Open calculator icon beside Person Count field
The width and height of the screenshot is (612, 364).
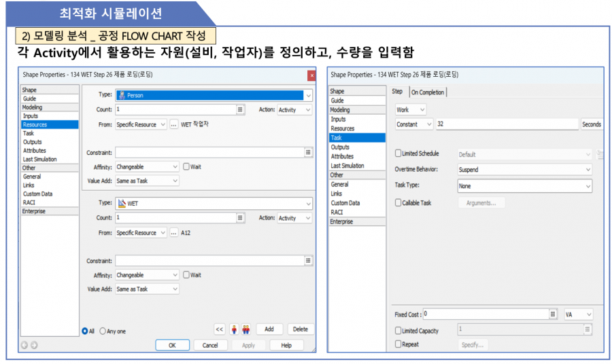[240, 109]
